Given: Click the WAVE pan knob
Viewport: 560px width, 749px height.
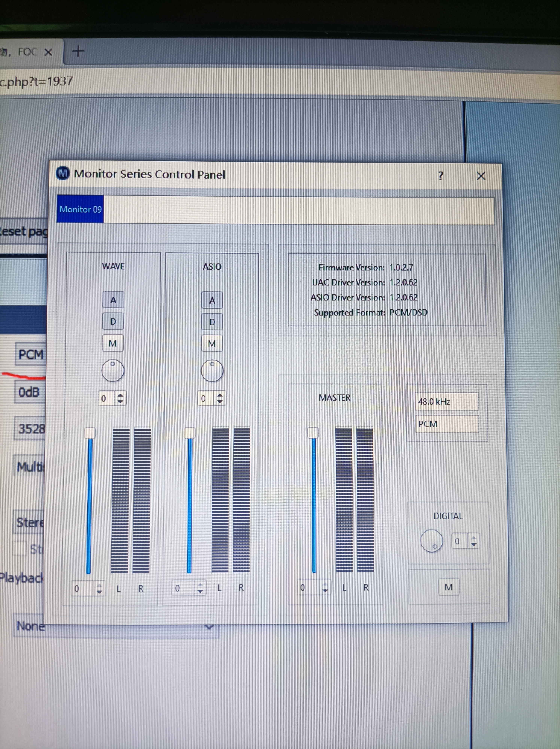Looking at the screenshot, I should [113, 370].
